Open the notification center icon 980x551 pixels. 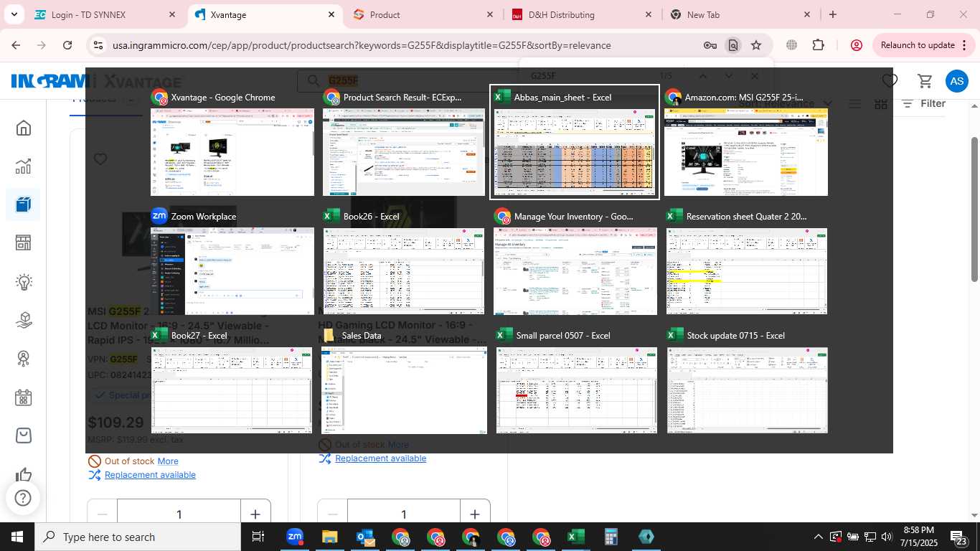click(960, 537)
